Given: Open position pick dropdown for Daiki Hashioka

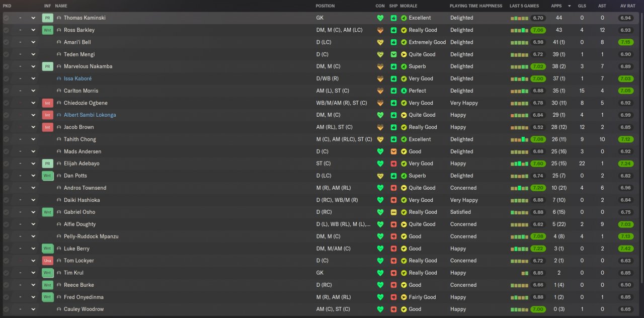Looking at the screenshot, I should point(33,200).
